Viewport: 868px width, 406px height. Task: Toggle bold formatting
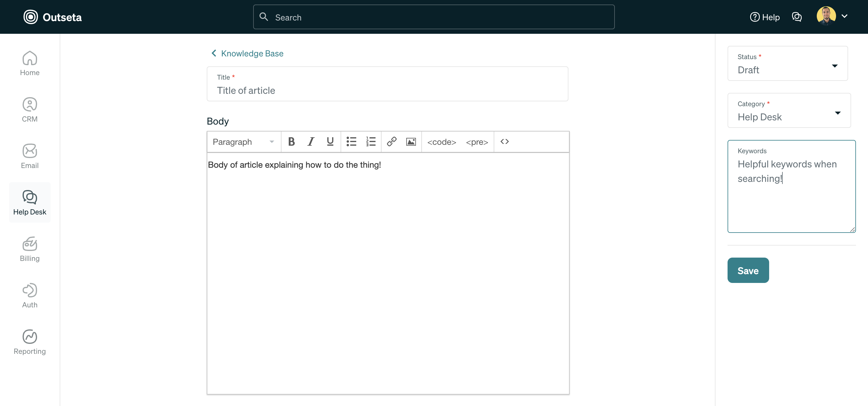pos(291,142)
